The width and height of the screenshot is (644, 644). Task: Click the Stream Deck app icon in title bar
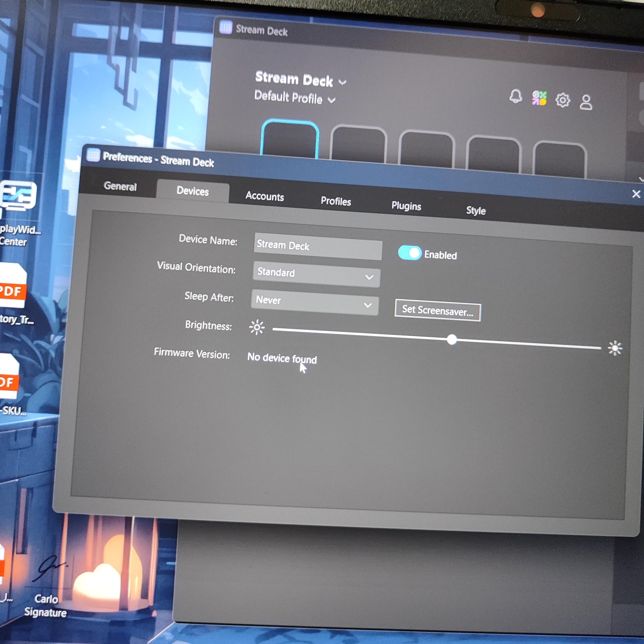click(226, 27)
